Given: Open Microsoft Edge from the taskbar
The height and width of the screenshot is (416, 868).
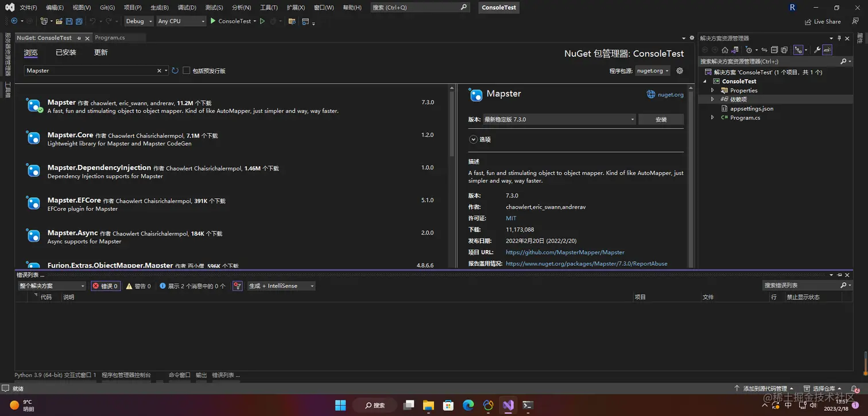Looking at the screenshot, I should tap(468, 405).
